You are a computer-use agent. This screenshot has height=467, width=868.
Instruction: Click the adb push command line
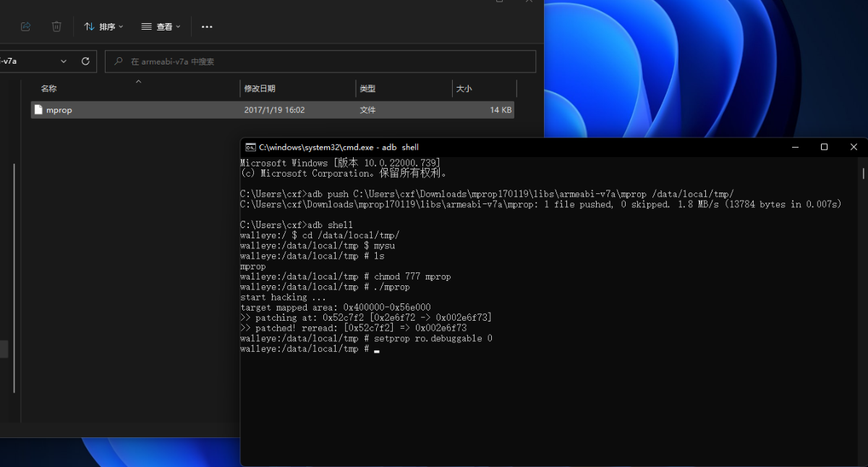487,194
